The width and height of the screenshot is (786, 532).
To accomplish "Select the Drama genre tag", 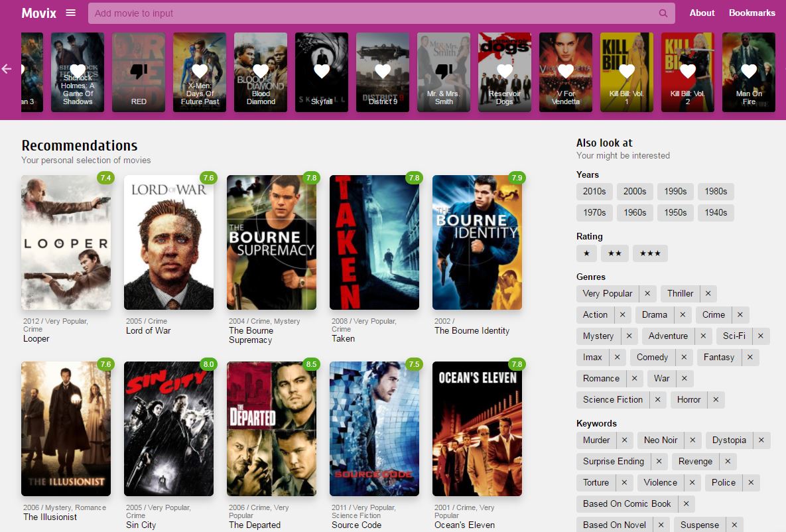I will (x=655, y=314).
